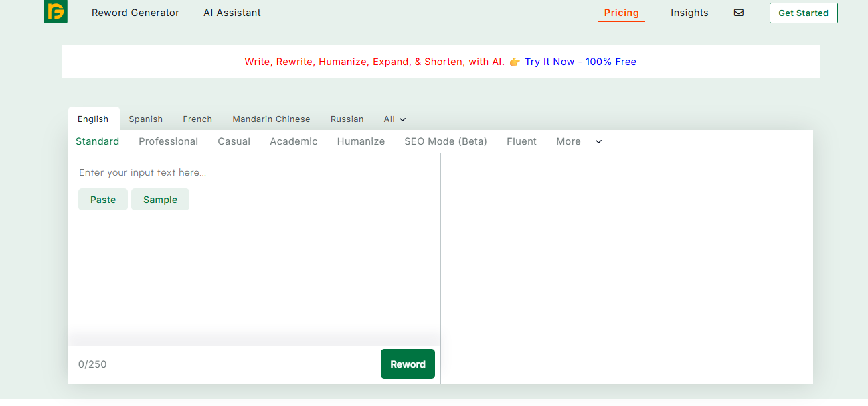Screen dimensions: 868x406
Task: Click the 0/250 word counter
Action: [x=92, y=364]
